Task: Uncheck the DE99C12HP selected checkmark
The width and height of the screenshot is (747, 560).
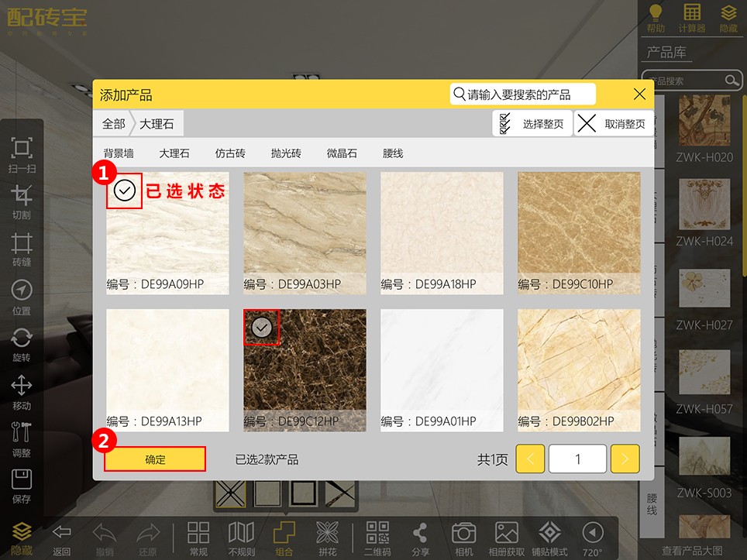Action: (x=262, y=328)
